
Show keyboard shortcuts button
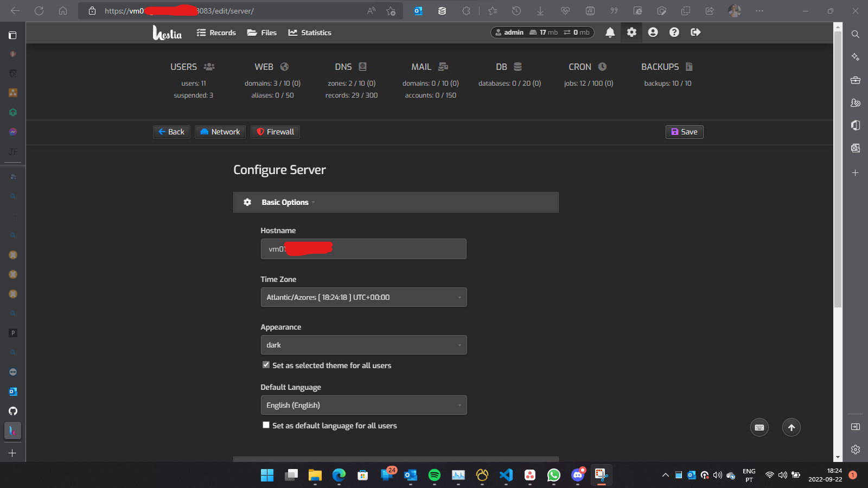(759, 427)
